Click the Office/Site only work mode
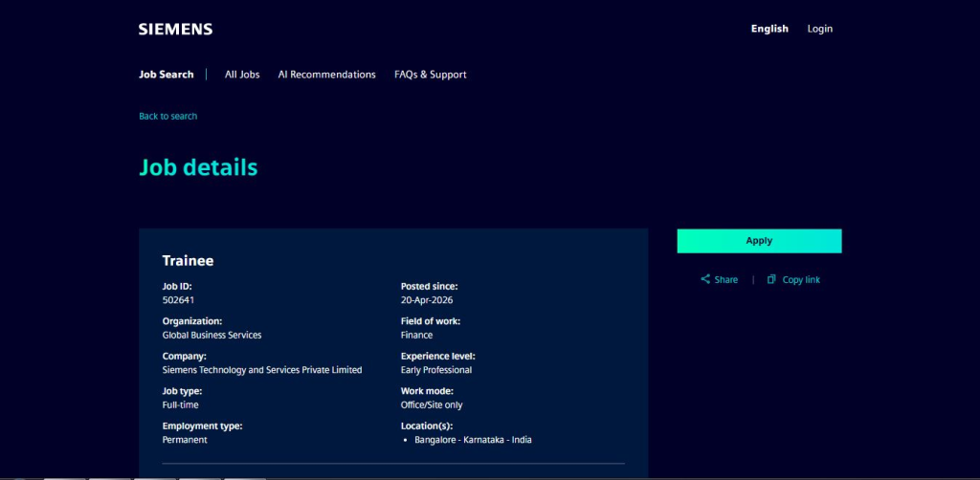Viewport: 980px width, 480px height. pyautogui.click(x=432, y=405)
